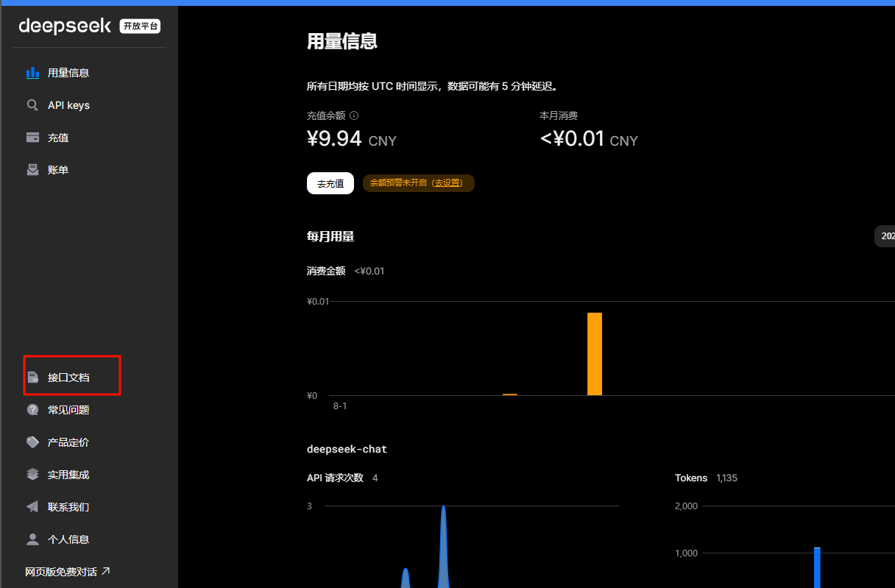Click the 开放平台 badge
Viewport: 895px width, 588px height.
141,26
